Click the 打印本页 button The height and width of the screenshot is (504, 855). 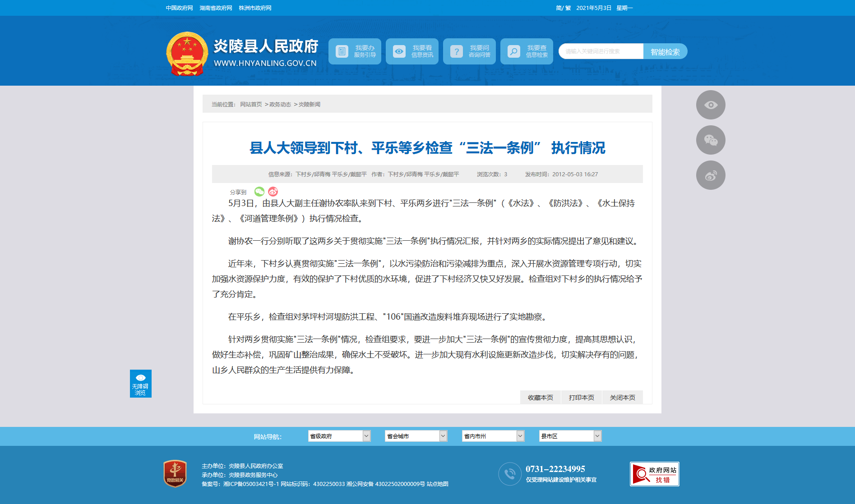(x=581, y=398)
